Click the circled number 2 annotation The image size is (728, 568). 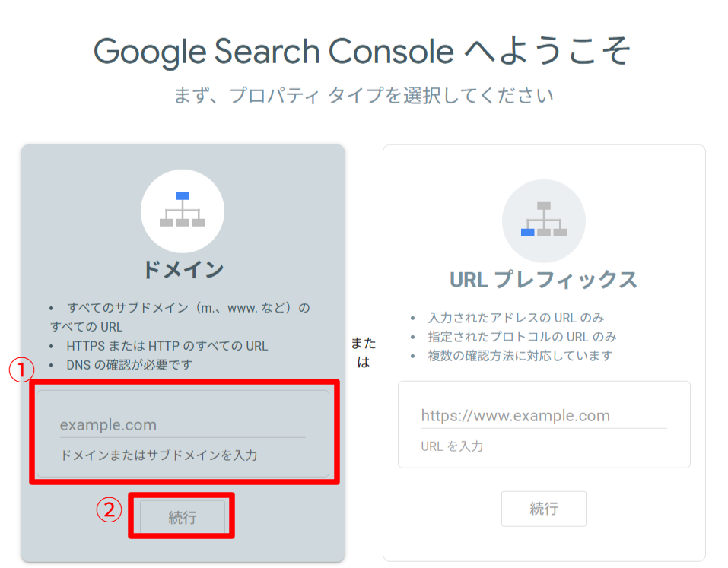pyautogui.click(x=110, y=509)
